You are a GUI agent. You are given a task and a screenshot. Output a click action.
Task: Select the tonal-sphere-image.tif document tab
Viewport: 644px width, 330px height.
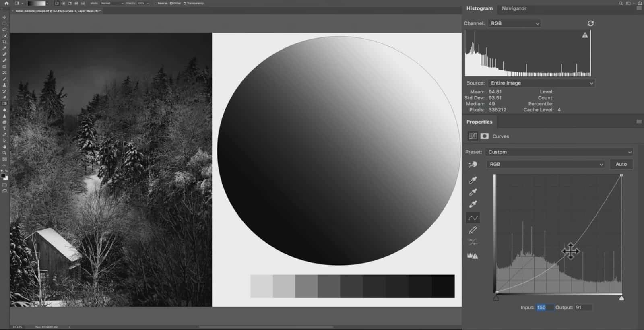click(58, 11)
